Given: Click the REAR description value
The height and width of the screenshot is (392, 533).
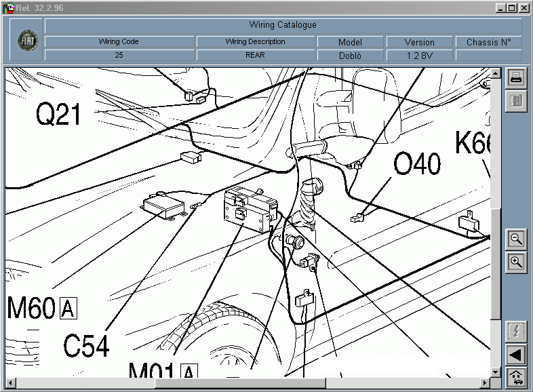Looking at the screenshot, I should (255, 55).
